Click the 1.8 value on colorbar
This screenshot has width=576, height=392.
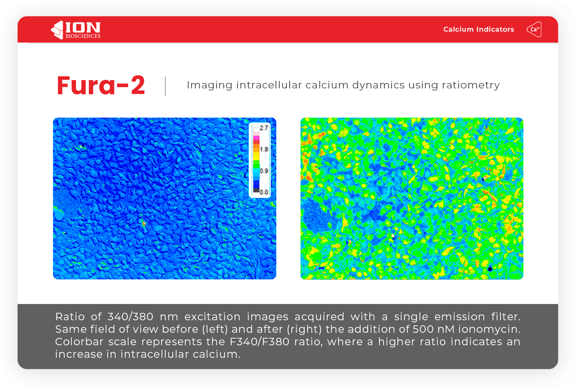[x=264, y=149]
